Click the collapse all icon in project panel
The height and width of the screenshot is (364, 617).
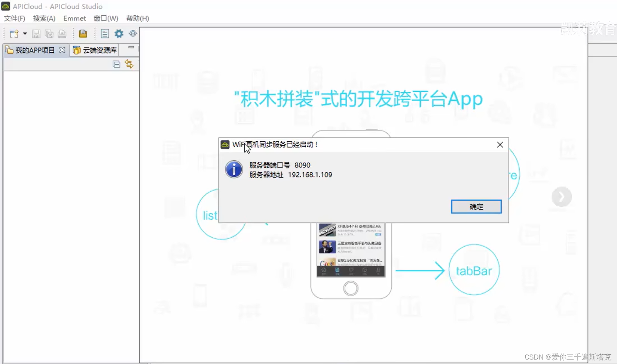pos(116,64)
